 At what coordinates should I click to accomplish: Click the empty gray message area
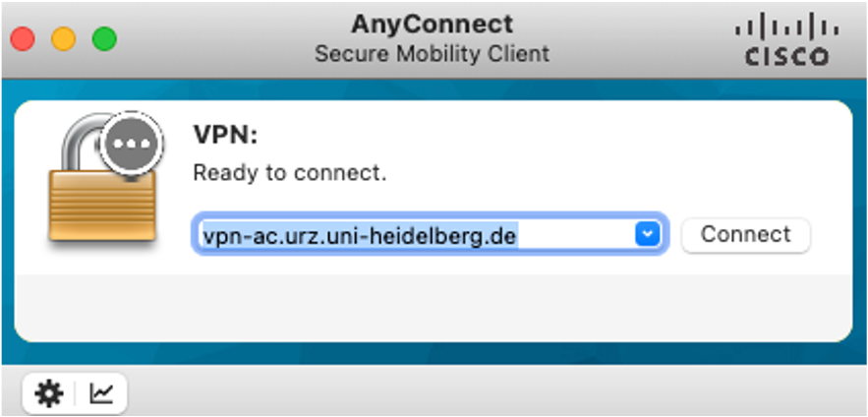point(433,308)
